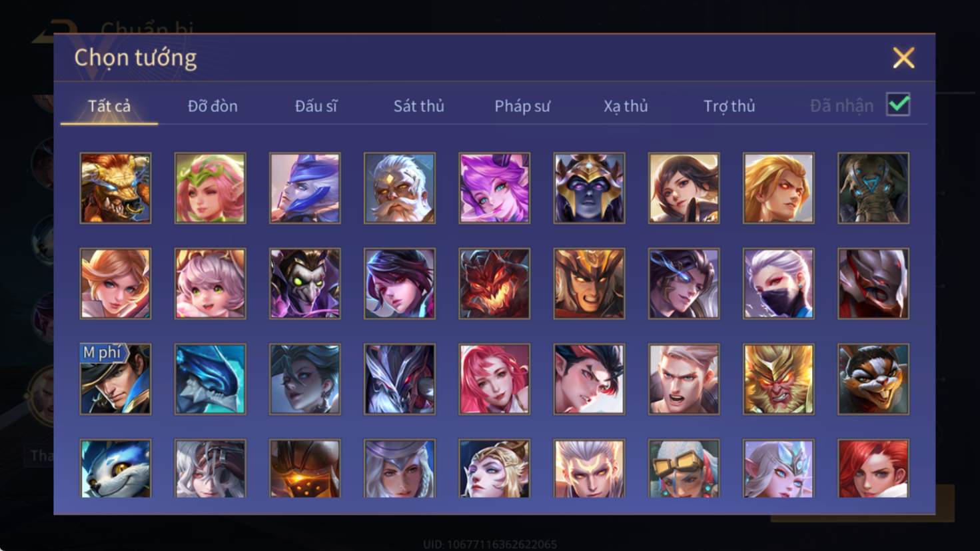Open the Trợ thủ tab
This screenshot has width=980, height=551.
pos(730,106)
